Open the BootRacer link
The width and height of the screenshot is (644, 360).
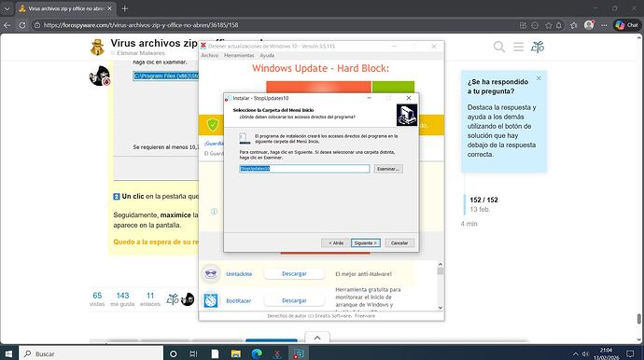(238, 301)
